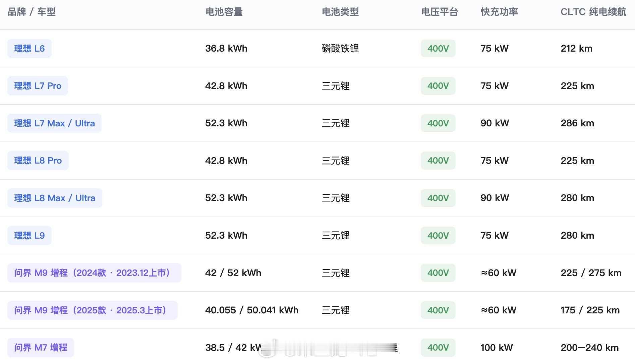Select the 理想 L8 Pro model tag

pyautogui.click(x=38, y=161)
